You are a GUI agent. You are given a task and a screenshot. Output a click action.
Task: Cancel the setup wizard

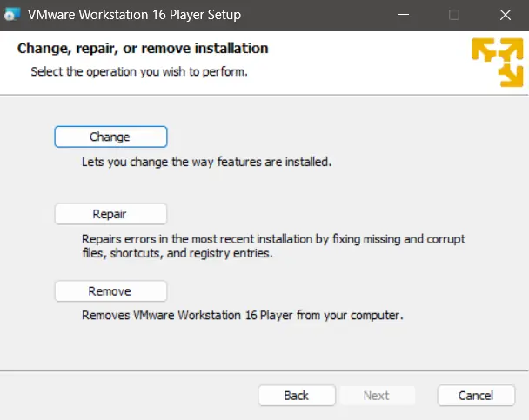[x=476, y=395]
